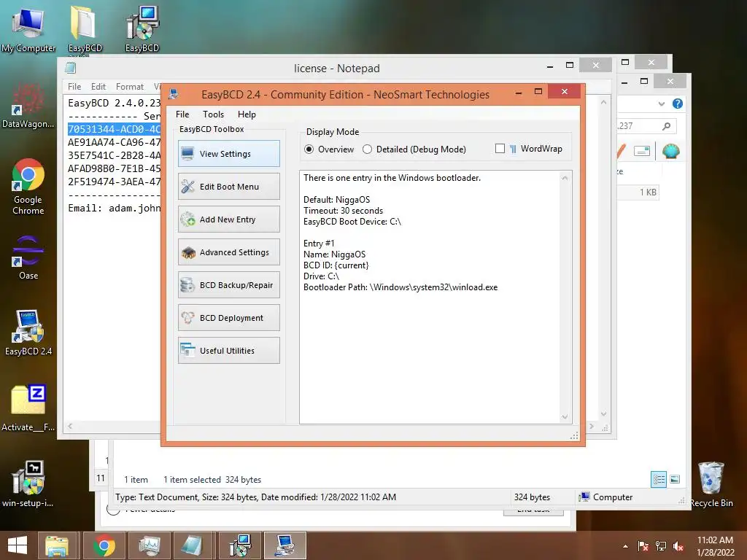Switch Explorer to large icons view
Viewport: 747px width, 560px height.
click(675, 479)
